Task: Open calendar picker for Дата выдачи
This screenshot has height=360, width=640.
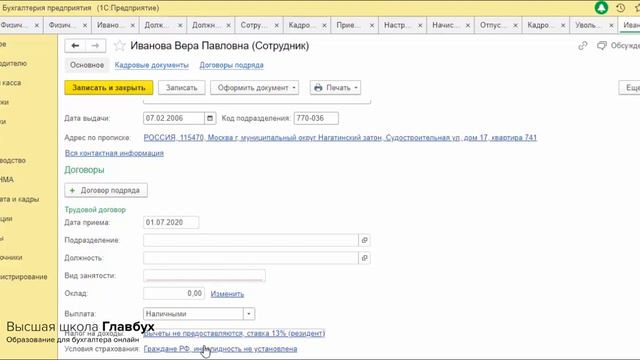Action: [x=210, y=118]
